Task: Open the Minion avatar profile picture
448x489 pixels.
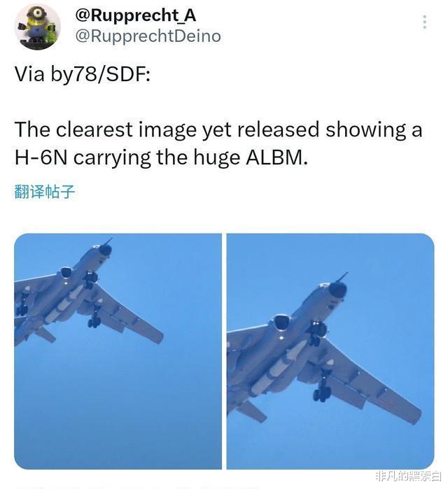Action: (37, 27)
